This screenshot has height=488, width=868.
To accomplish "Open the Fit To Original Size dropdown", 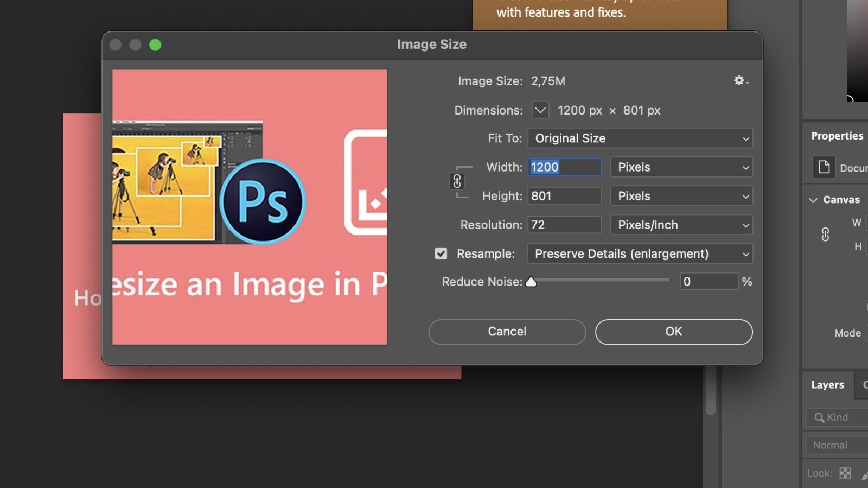I will 640,138.
